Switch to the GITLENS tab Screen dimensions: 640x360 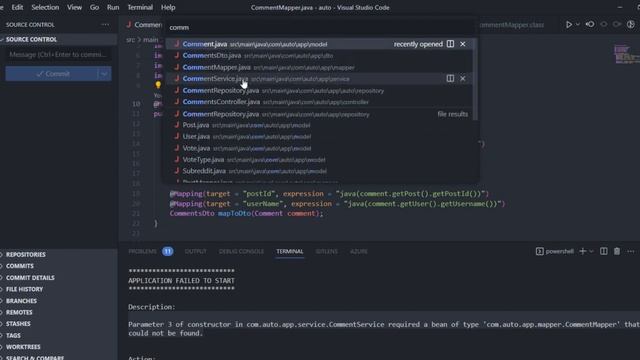pyautogui.click(x=327, y=251)
